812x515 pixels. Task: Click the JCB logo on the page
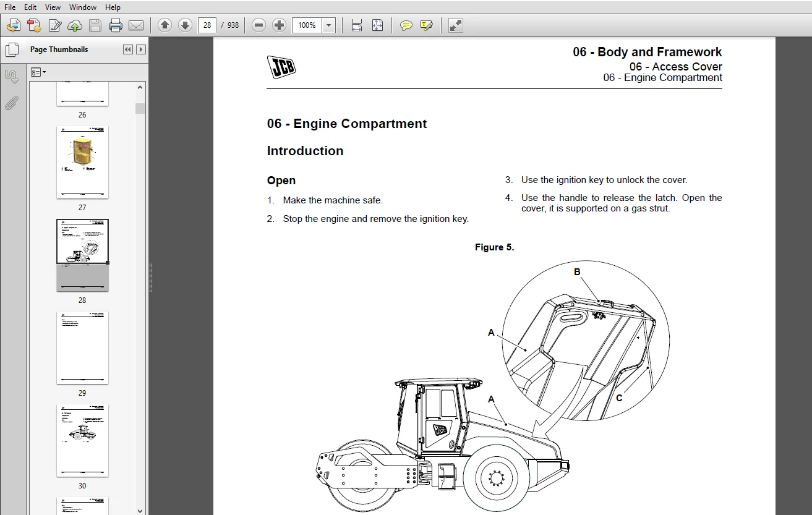point(281,67)
